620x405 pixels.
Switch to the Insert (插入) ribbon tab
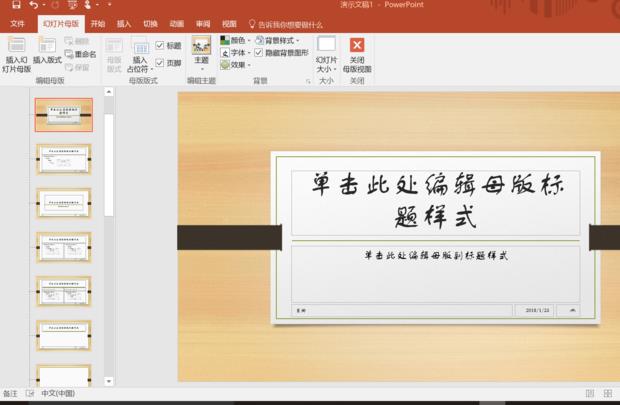(x=124, y=23)
